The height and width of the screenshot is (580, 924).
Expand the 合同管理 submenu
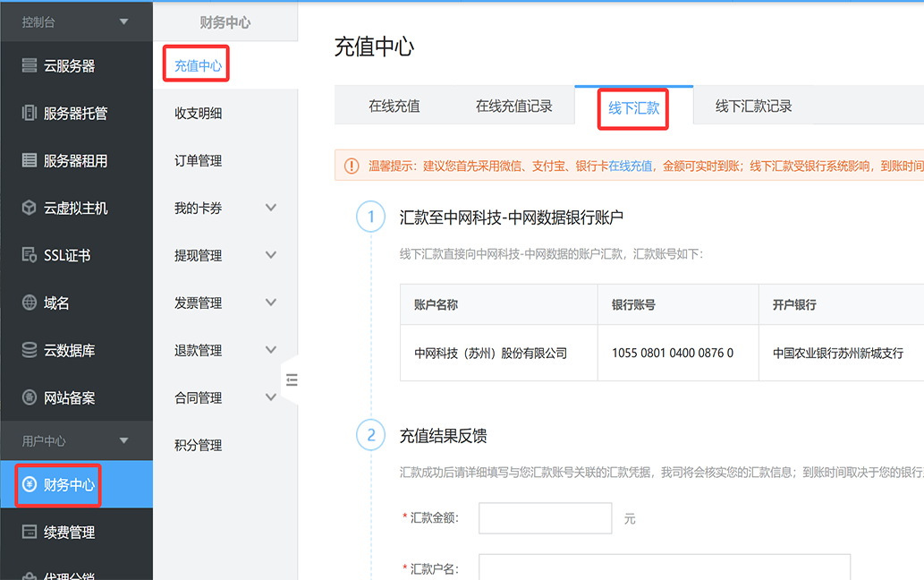tap(271, 397)
